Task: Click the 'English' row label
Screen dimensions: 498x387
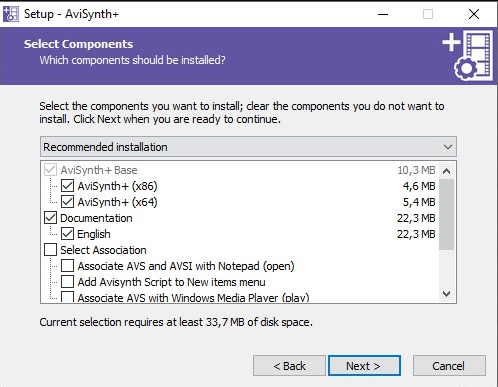Action: click(94, 234)
